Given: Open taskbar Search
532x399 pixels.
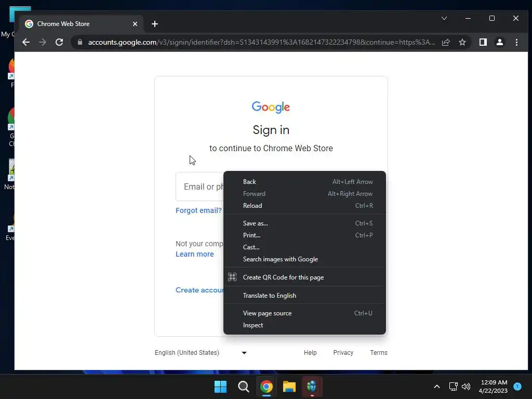Looking at the screenshot, I should coord(244,387).
